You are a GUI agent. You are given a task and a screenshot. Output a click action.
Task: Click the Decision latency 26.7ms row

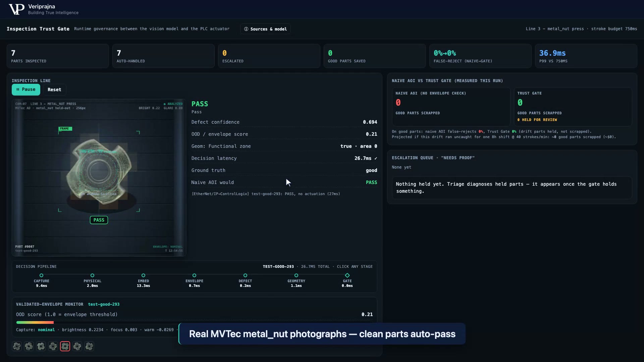click(284, 158)
